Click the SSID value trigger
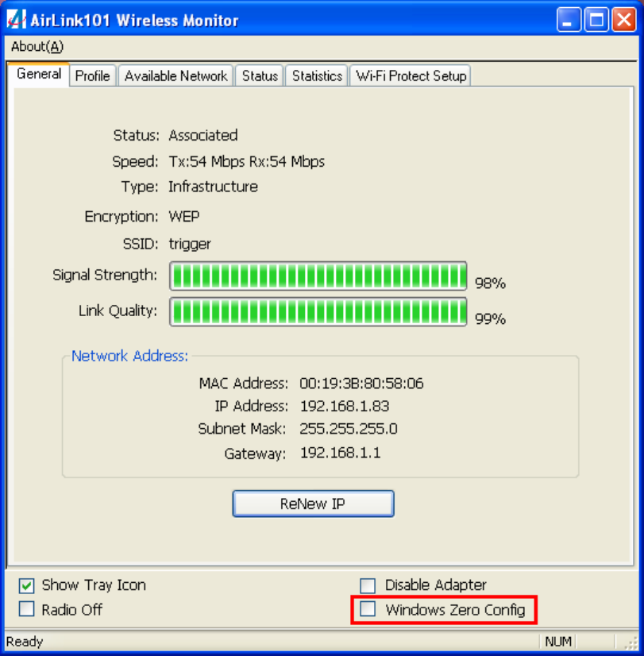 click(190, 245)
